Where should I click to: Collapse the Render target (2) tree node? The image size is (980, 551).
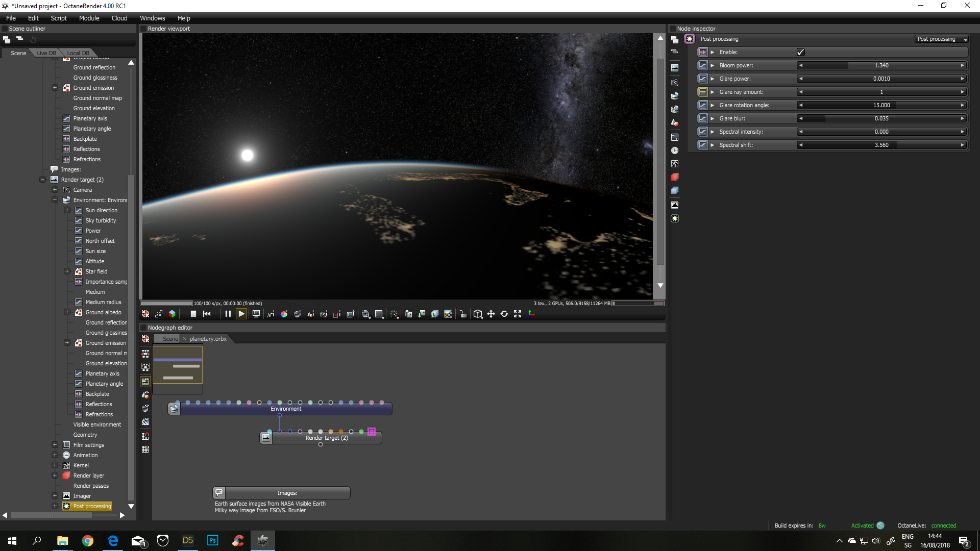43,180
